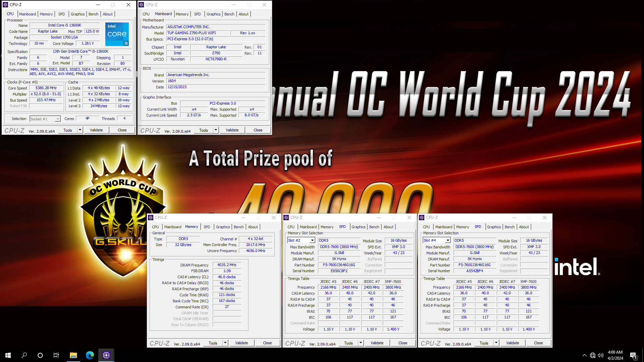Show hidden system tray icons
The height and width of the screenshot is (362, 644).
(x=585, y=355)
